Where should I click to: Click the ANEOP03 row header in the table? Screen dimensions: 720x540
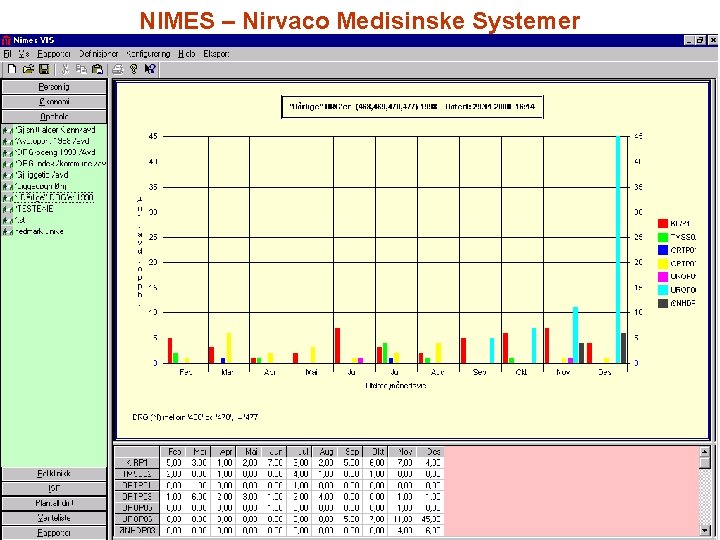(x=137, y=530)
